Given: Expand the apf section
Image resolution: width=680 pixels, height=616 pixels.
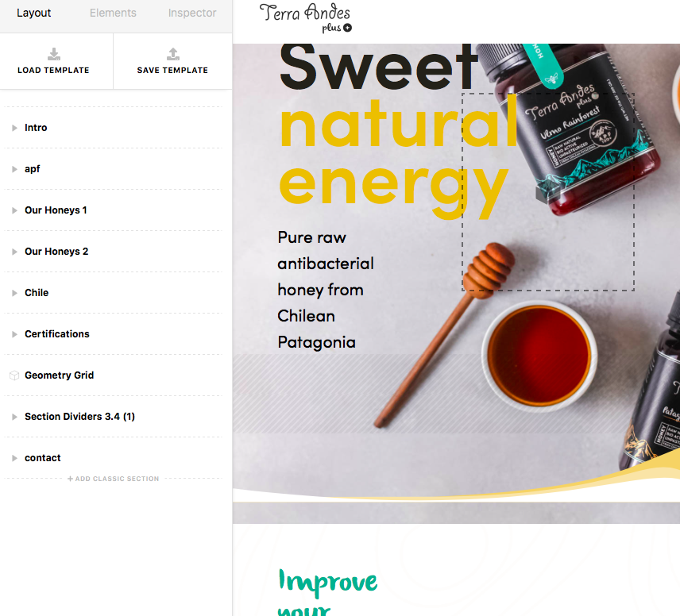Looking at the screenshot, I should tap(14, 169).
